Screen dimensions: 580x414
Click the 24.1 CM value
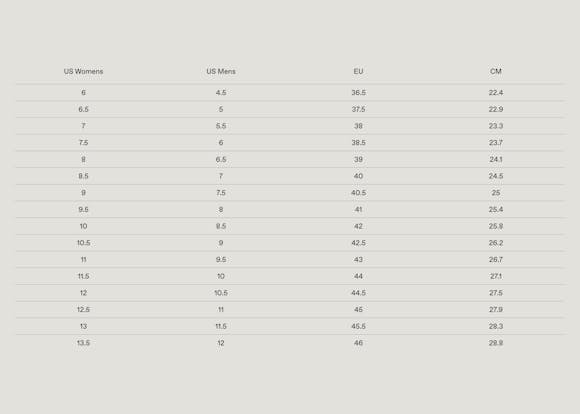(496, 159)
